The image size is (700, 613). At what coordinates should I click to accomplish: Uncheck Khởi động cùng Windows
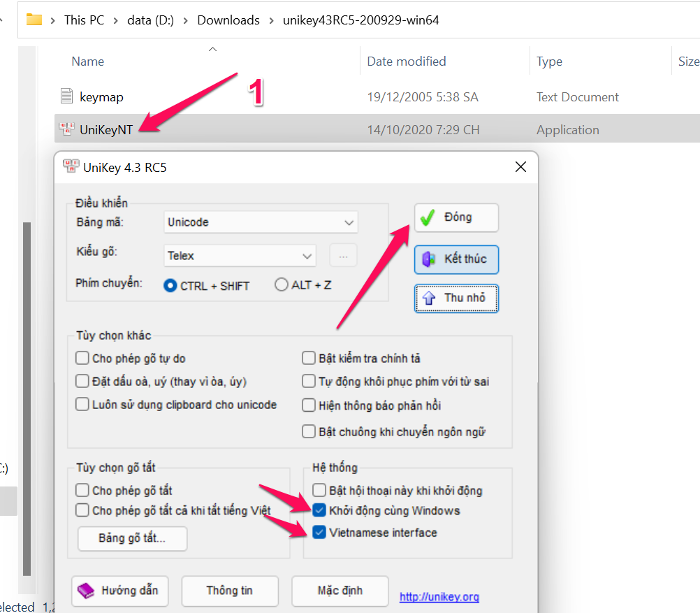tap(319, 510)
